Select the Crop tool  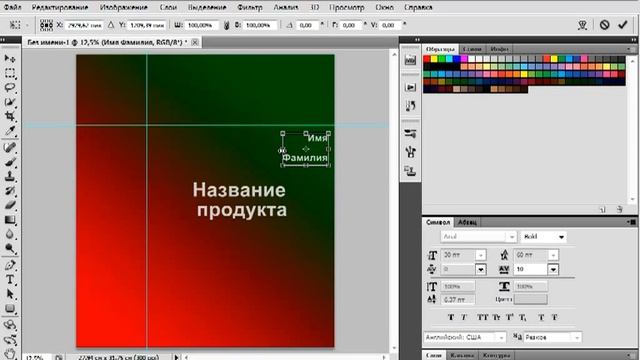10,116
